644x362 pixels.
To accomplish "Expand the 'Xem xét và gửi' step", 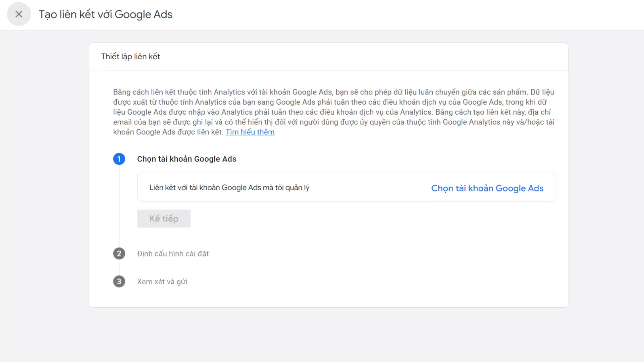I will click(x=162, y=282).
